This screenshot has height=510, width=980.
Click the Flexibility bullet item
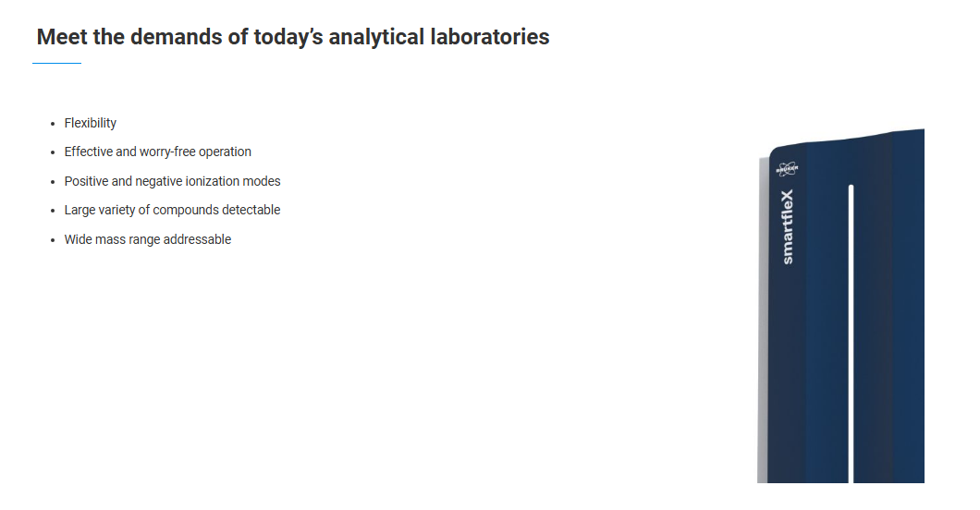click(90, 123)
